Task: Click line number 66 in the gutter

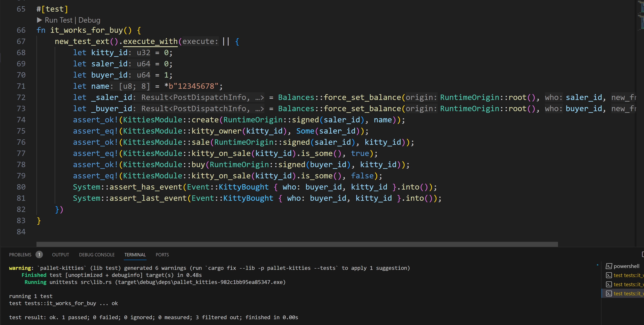Action: (x=21, y=30)
